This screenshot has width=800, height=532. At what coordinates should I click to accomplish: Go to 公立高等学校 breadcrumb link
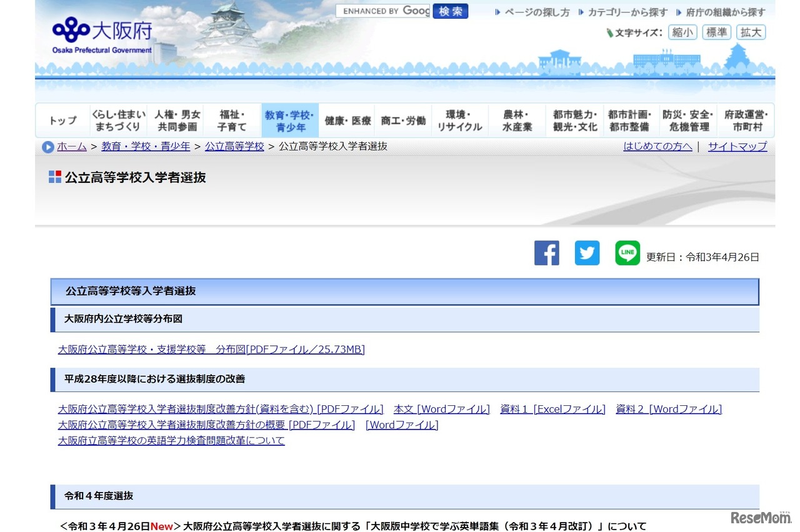[x=234, y=147]
